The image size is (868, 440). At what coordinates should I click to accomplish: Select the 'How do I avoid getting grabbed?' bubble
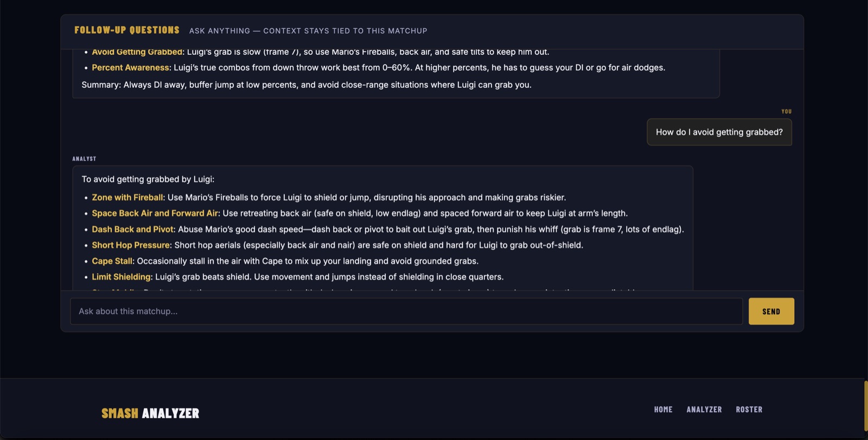719,132
